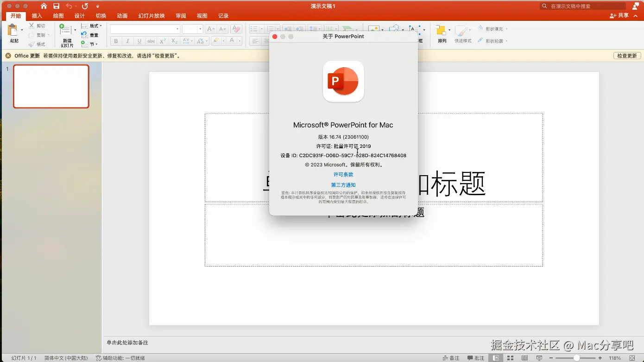Toggle 批注 comments in status bar
This screenshot has height=362, width=644.
click(476, 358)
